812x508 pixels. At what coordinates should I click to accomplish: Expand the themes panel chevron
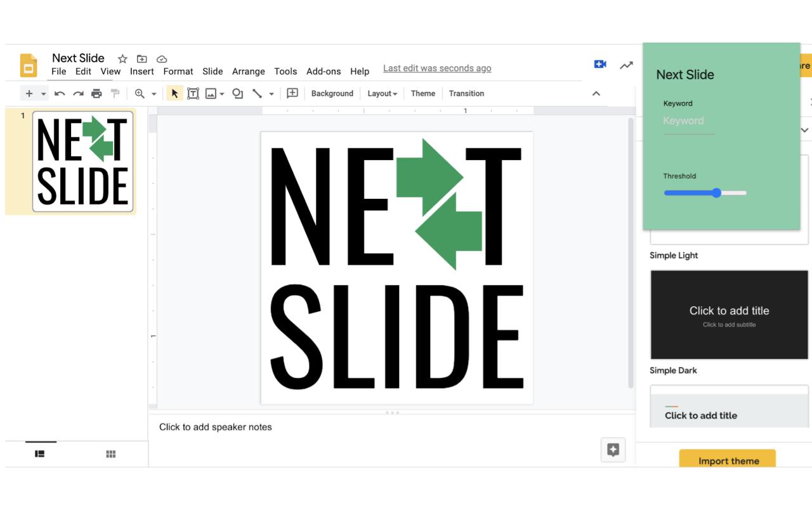(x=805, y=130)
